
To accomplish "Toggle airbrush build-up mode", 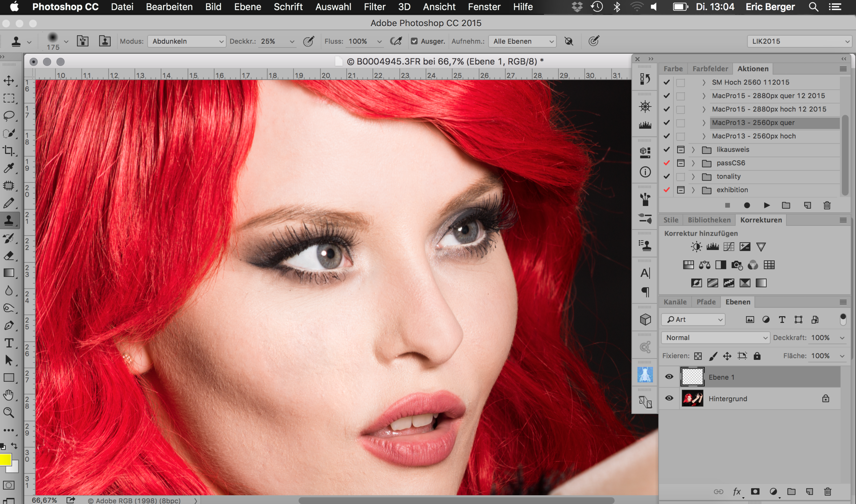I will [x=396, y=41].
